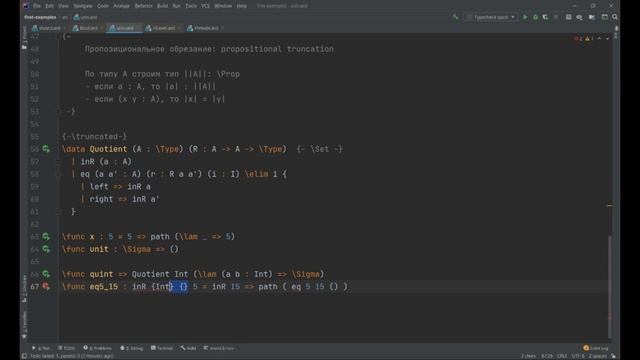
Task: Click gutter run icon beside func unit
Action: pyautogui.click(x=46, y=249)
